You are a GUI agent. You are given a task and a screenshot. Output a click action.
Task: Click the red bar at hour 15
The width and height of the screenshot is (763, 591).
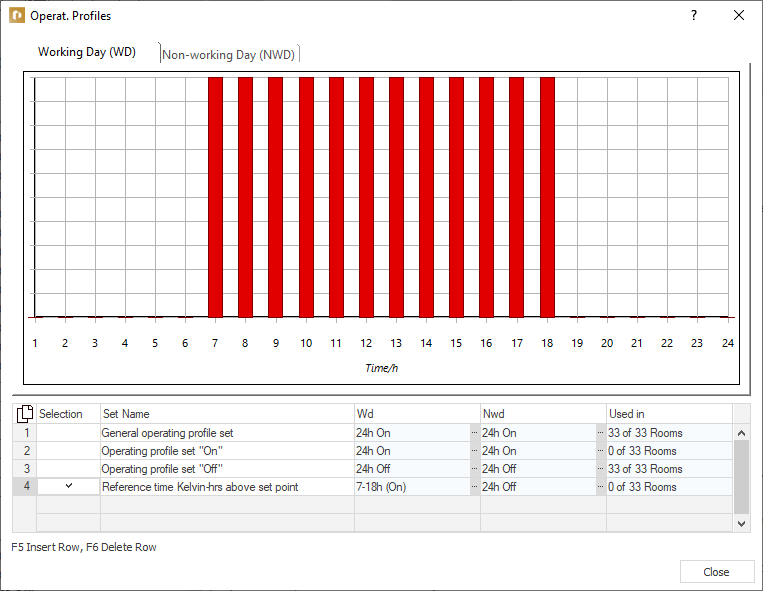456,197
